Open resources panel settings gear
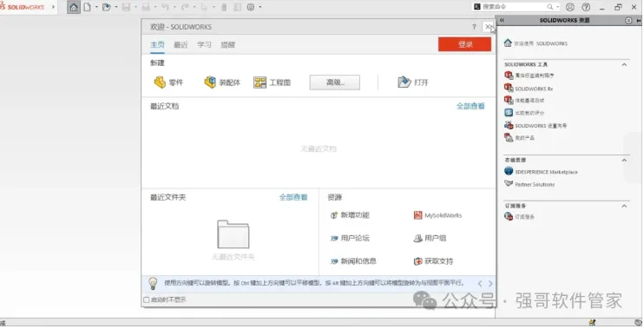Screen dimensions: 644x329 pyautogui.click(x=628, y=20)
